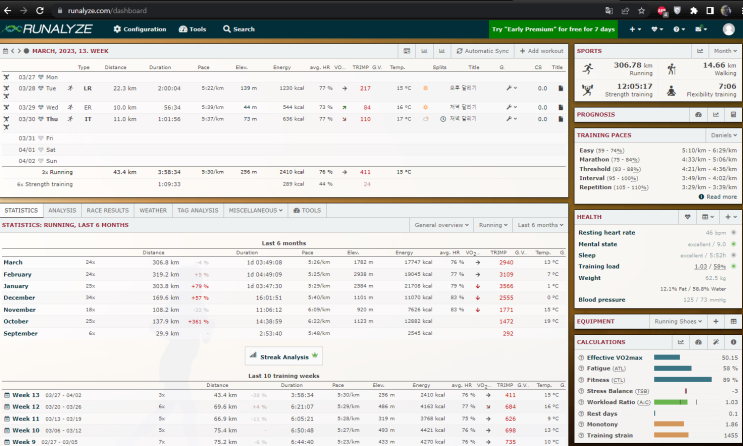
Task: Open the Sports panel chart icon
Action: 699,51
